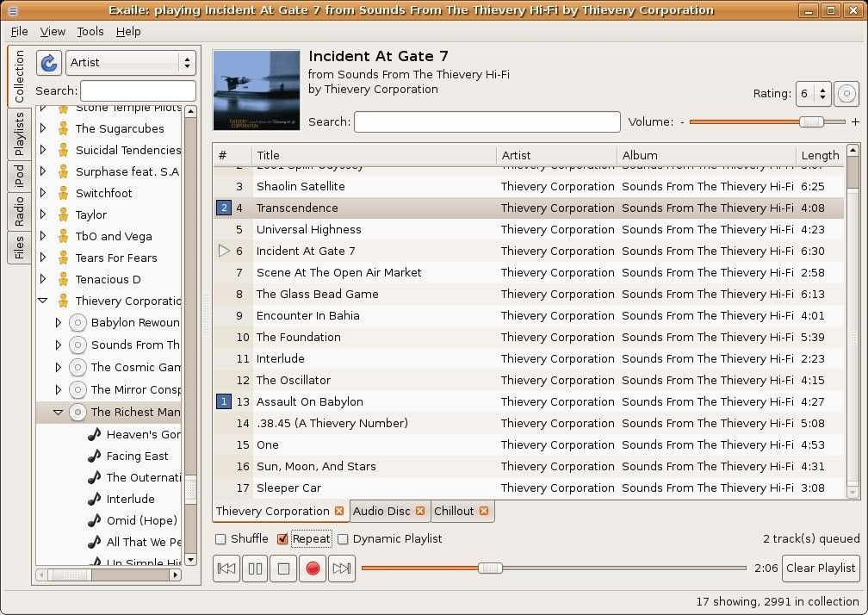Skip to the next track

340,568
